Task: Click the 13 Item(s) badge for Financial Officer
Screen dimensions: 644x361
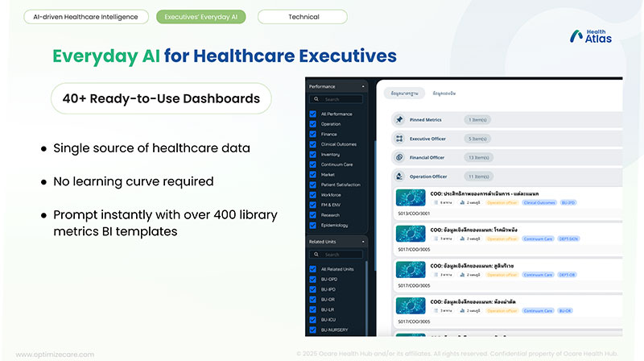Action: click(478, 157)
